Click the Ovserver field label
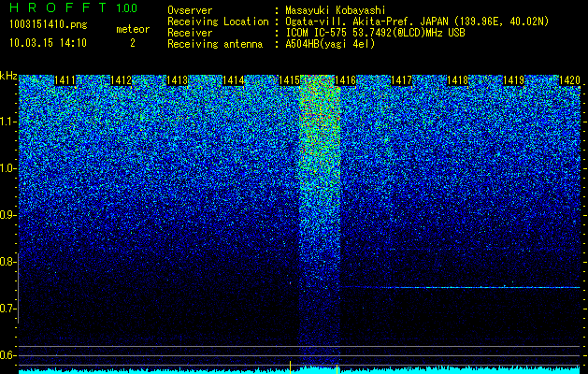This screenshot has width=588, height=374. click(190, 10)
